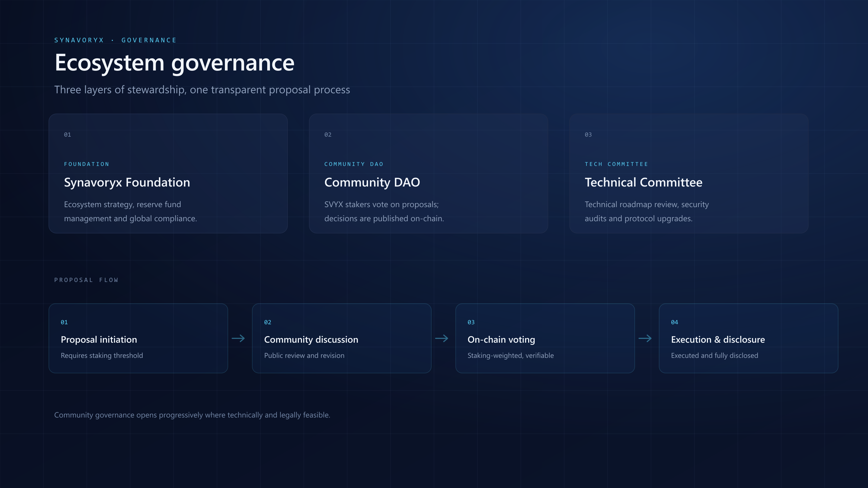Open the Execution & disclosure step
Image resolution: width=868 pixels, height=488 pixels.
[748, 338]
